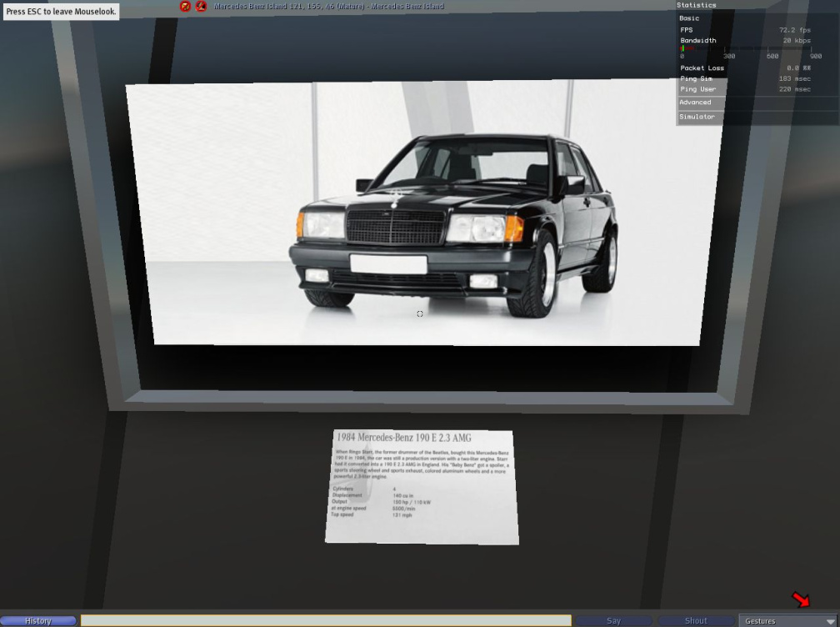Click the Mercedes Benz Island location text
Screen dimensions: 840x627
tap(328, 7)
